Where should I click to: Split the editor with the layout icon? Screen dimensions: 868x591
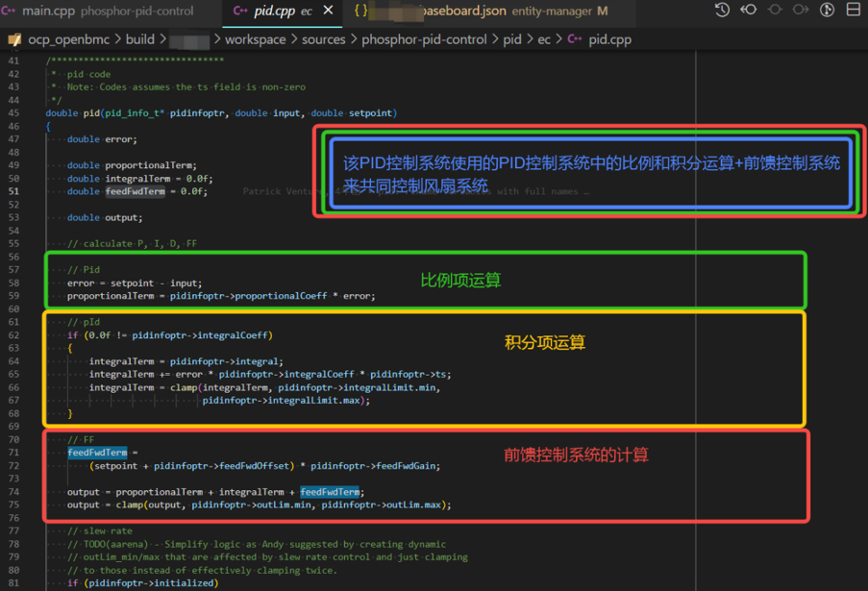[854, 10]
